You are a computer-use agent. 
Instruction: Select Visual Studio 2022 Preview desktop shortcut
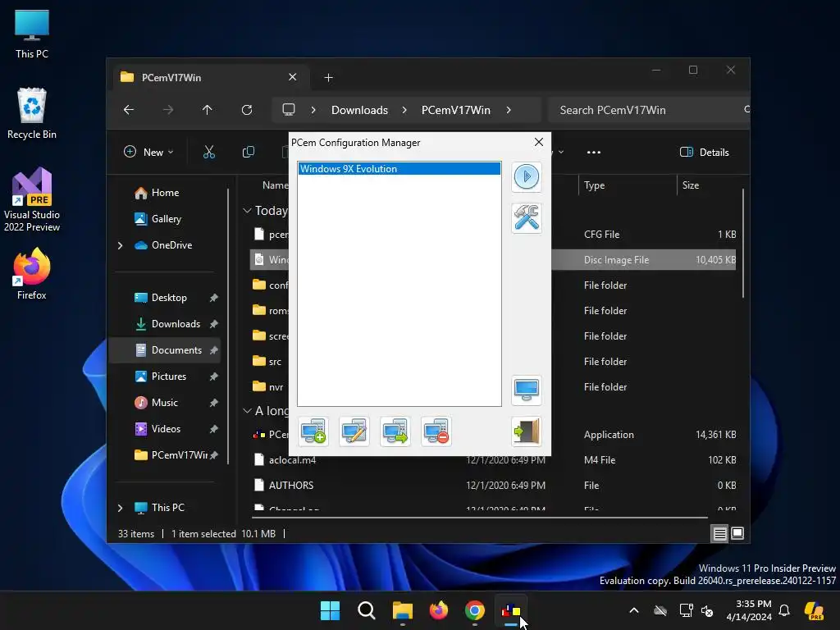[32, 199]
